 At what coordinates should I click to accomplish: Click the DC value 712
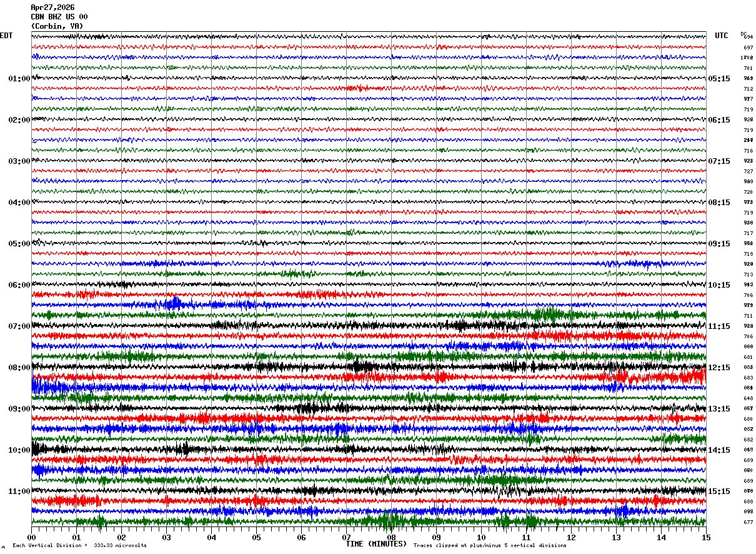pyautogui.click(x=748, y=89)
